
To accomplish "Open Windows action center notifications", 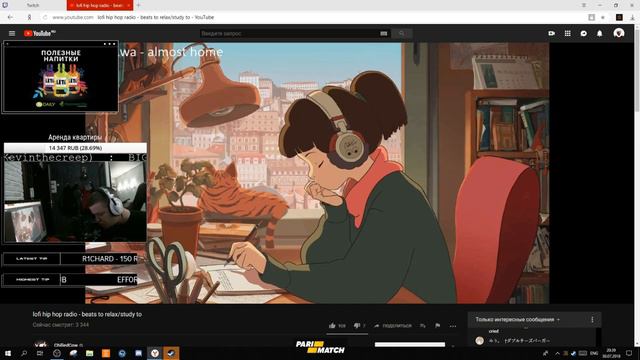I will coord(629,353).
